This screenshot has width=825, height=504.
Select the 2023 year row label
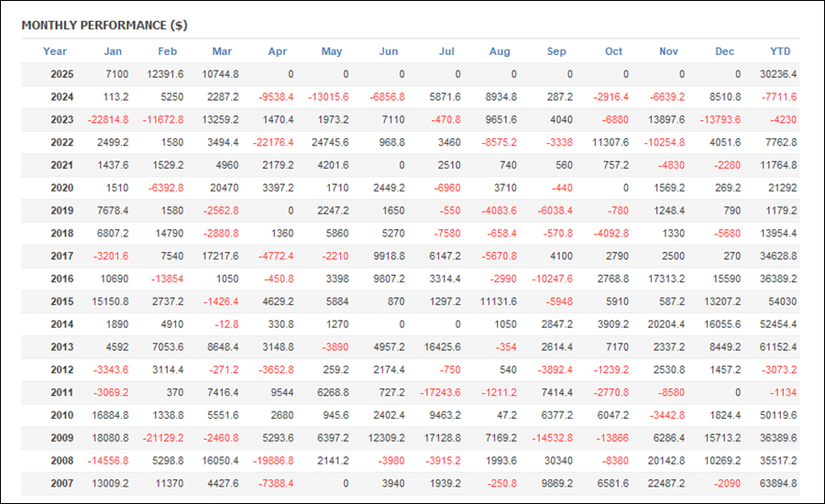coord(62,119)
